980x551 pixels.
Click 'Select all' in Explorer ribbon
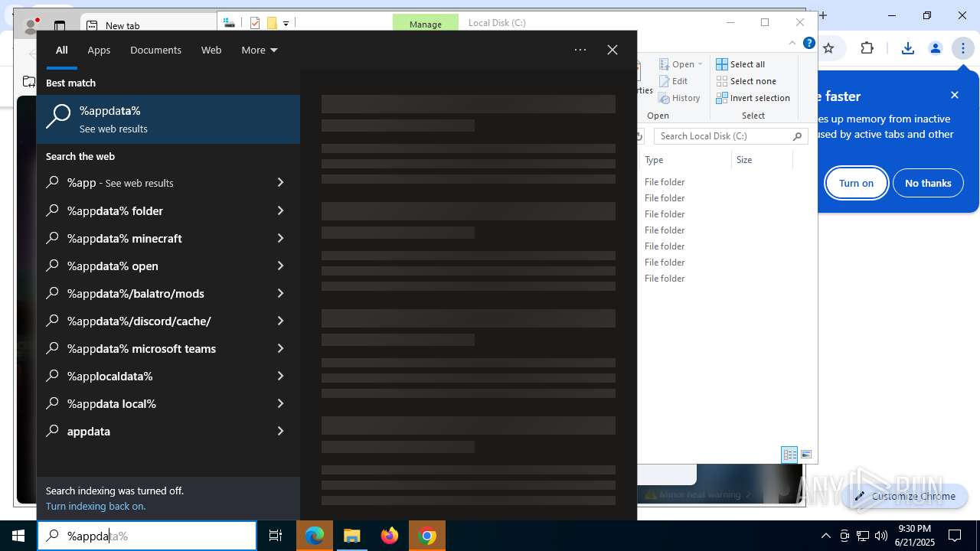(x=740, y=64)
